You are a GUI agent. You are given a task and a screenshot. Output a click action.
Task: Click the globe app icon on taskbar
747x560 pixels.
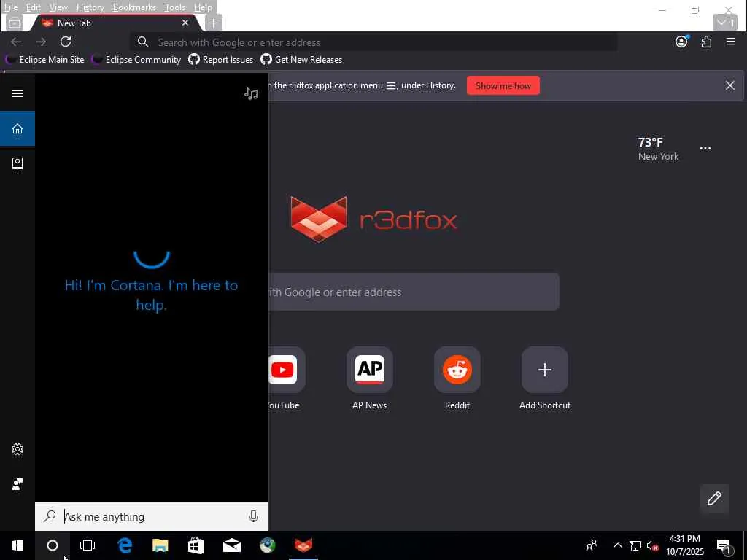point(267,545)
